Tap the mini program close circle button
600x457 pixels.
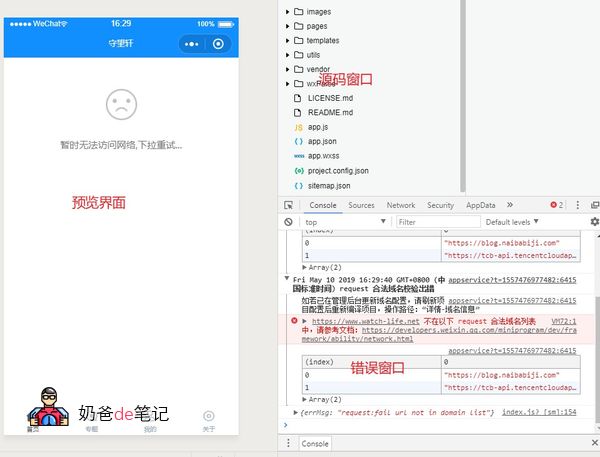tap(218, 44)
